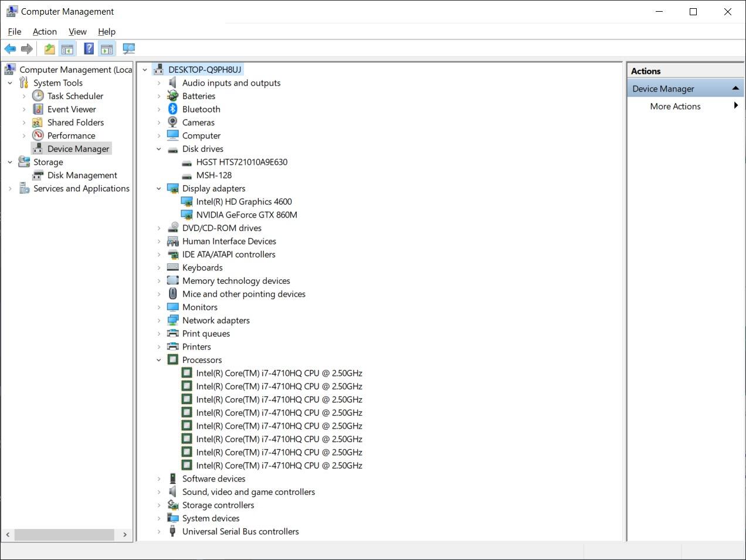The width and height of the screenshot is (746, 560).
Task: Click the Back arrow toolbar icon
Action: pyautogui.click(x=10, y=49)
